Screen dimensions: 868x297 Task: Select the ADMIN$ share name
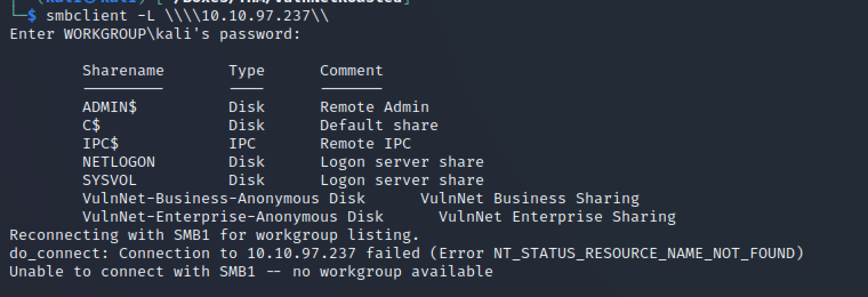[110, 107]
